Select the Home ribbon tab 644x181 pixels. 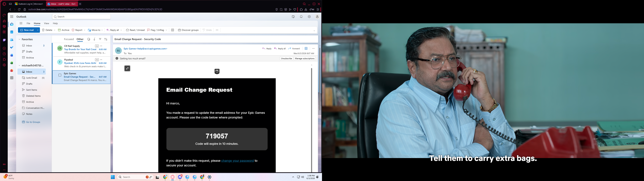37,23
